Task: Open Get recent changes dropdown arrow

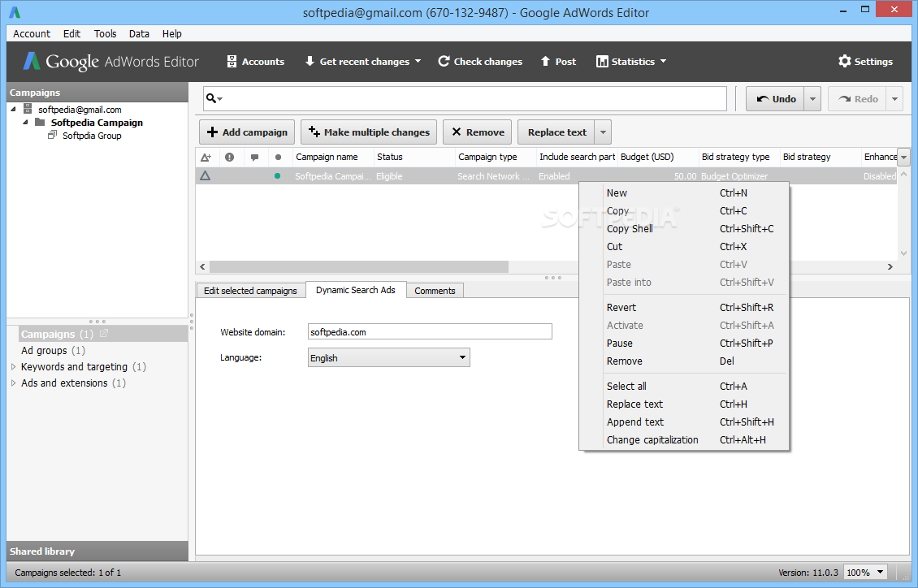Action: (x=418, y=62)
